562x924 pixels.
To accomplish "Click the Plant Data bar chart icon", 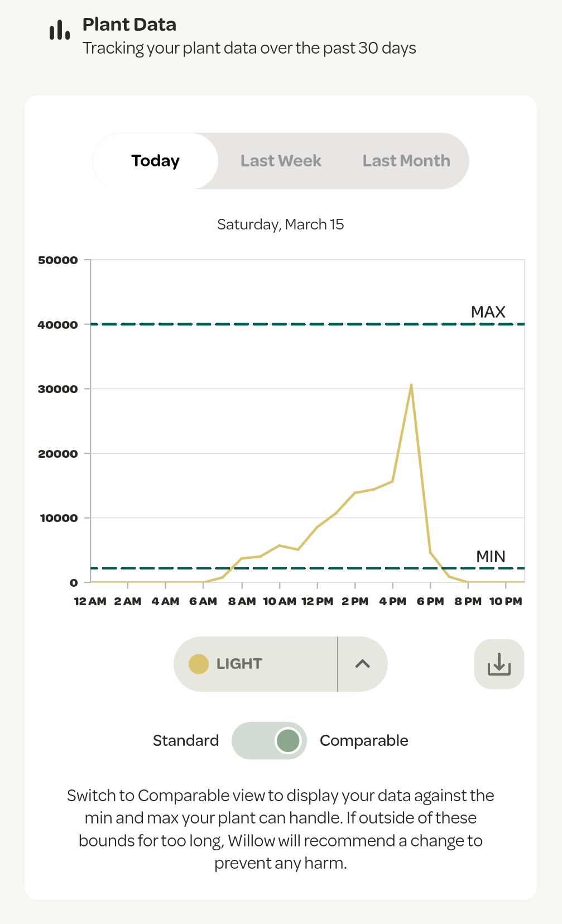I will (x=60, y=30).
